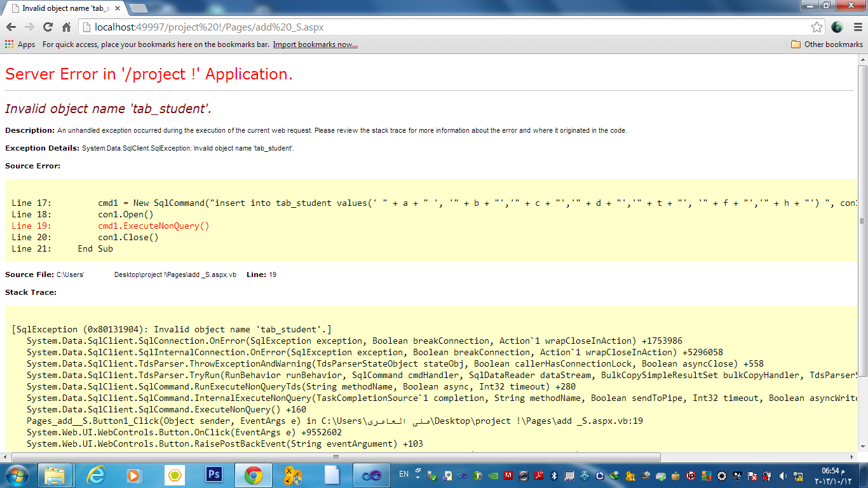Click the Visual Studio taskbar icon

[371, 475]
